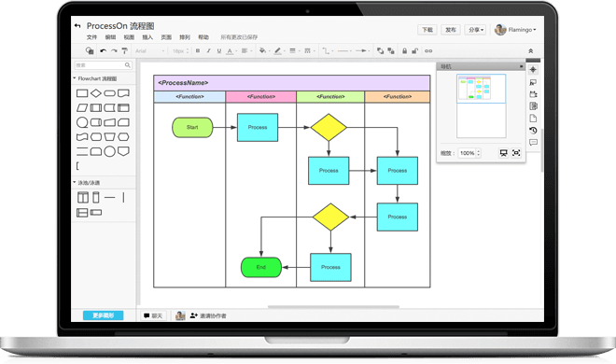Open the text alignment dropdown
The width and height of the screenshot is (616, 364).
[x=245, y=50]
